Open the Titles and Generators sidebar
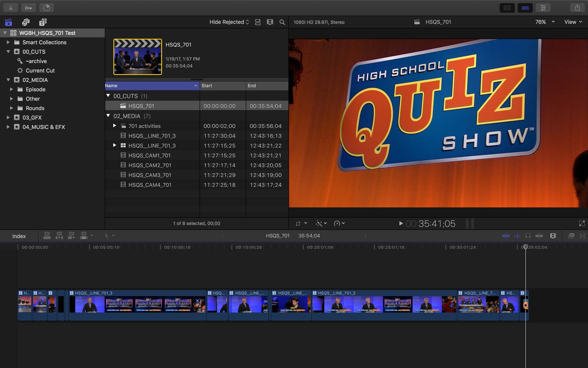588x368 pixels. (43, 22)
